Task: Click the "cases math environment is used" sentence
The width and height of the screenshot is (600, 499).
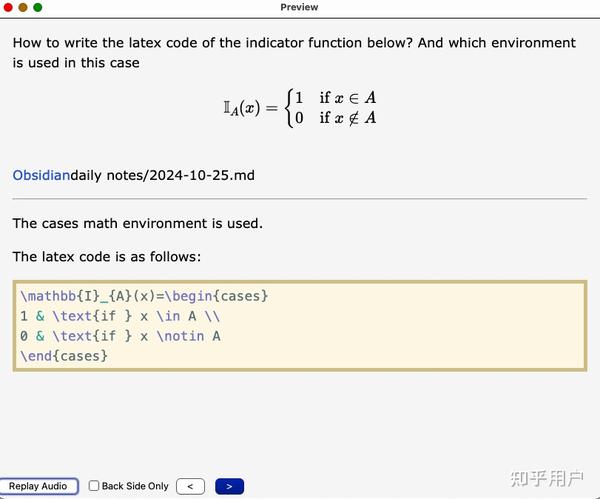Action: coord(137,223)
